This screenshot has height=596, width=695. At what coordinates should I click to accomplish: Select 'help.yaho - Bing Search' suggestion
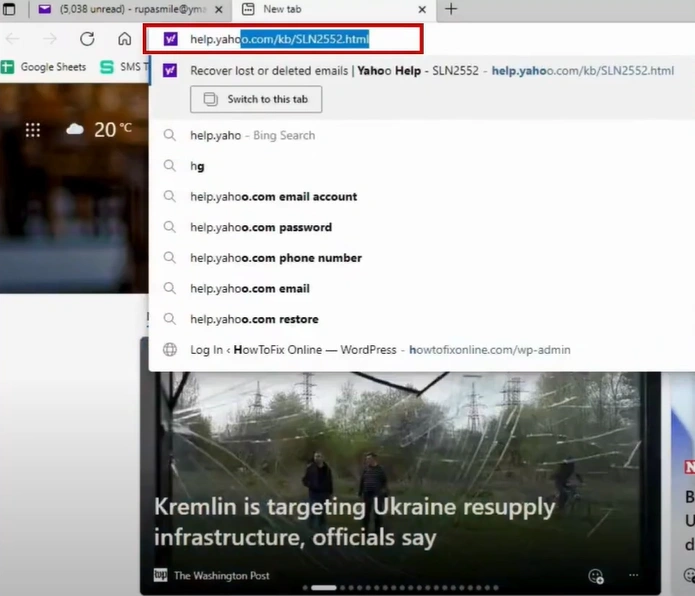422,135
